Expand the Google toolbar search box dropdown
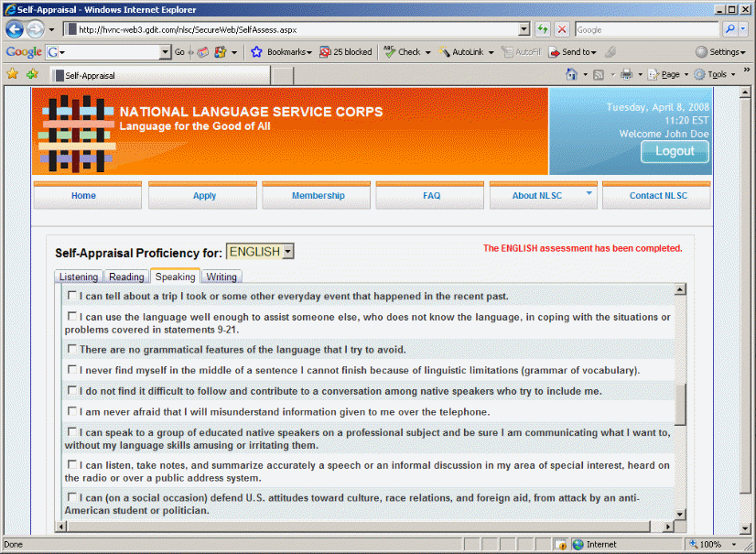The height and width of the screenshot is (554, 756). tap(165, 51)
